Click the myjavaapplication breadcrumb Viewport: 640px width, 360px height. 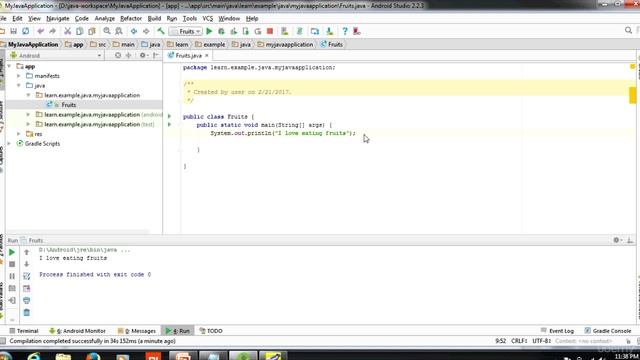coord(285,44)
